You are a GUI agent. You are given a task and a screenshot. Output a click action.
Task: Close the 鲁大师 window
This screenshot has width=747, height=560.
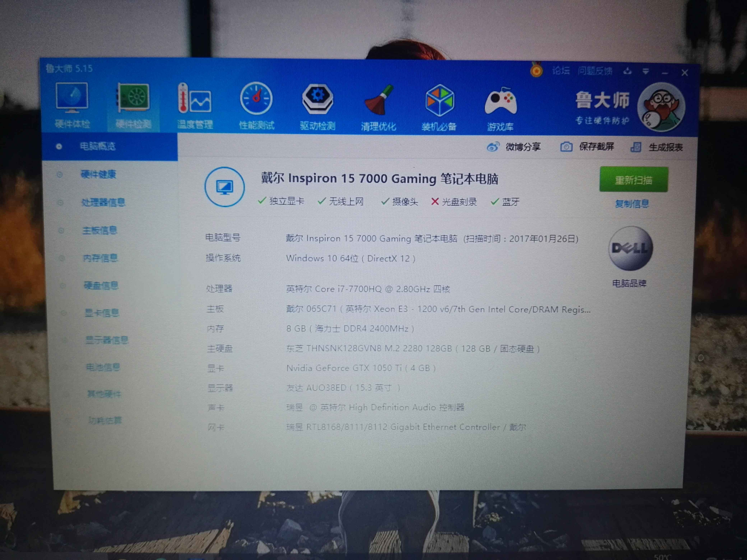pos(685,73)
